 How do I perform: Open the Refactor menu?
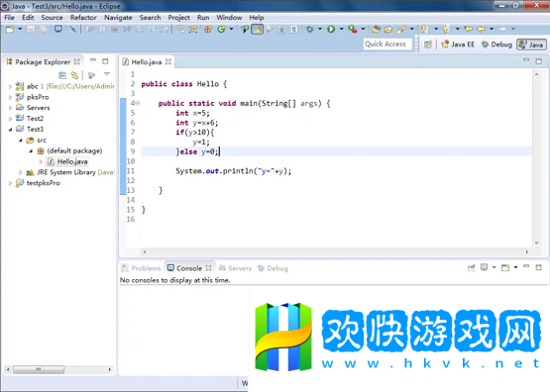(x=83, y=18)
